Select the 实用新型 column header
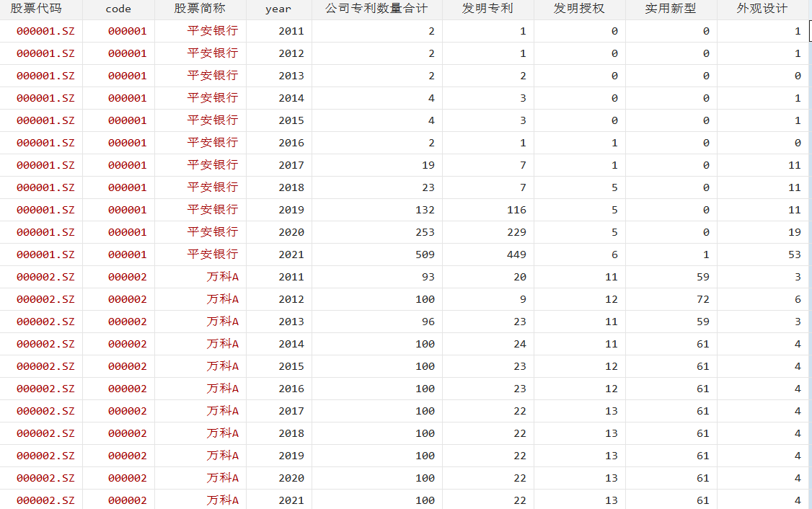The height and width of the screenshot is (509, 812). [671, 9]
